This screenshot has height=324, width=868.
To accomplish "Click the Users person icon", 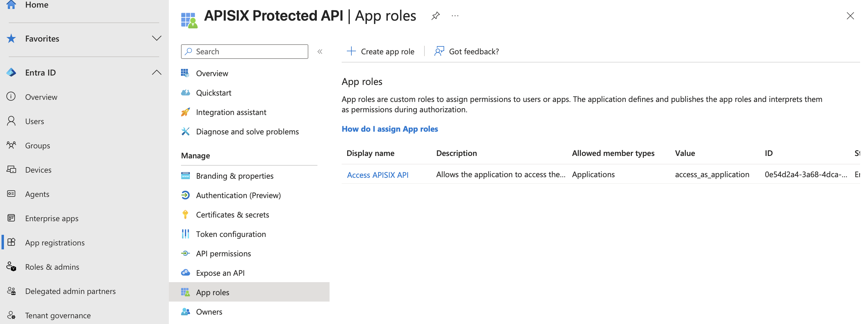I will pyautogui.click(x=11, y=121).
